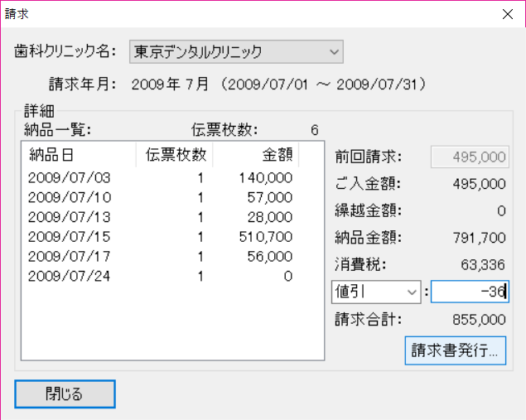
Task: Sort by 納品日 column header
Action: coord(79,155)
